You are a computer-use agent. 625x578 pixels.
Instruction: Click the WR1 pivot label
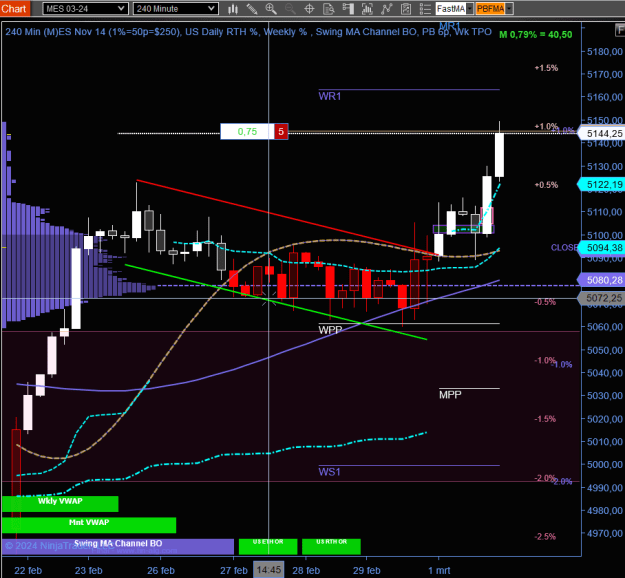coord(330,96)
